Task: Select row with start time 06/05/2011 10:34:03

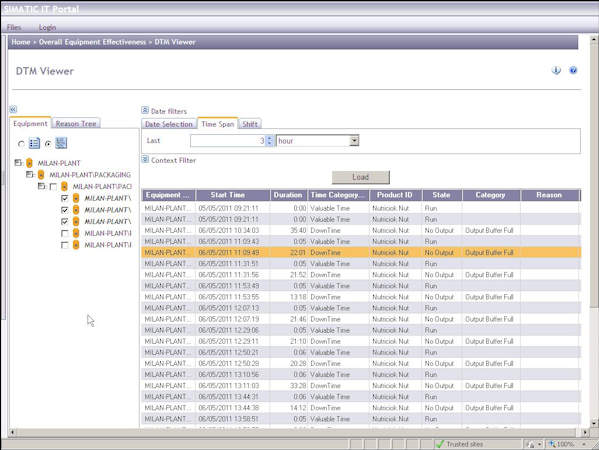Action: pos(361,230)
